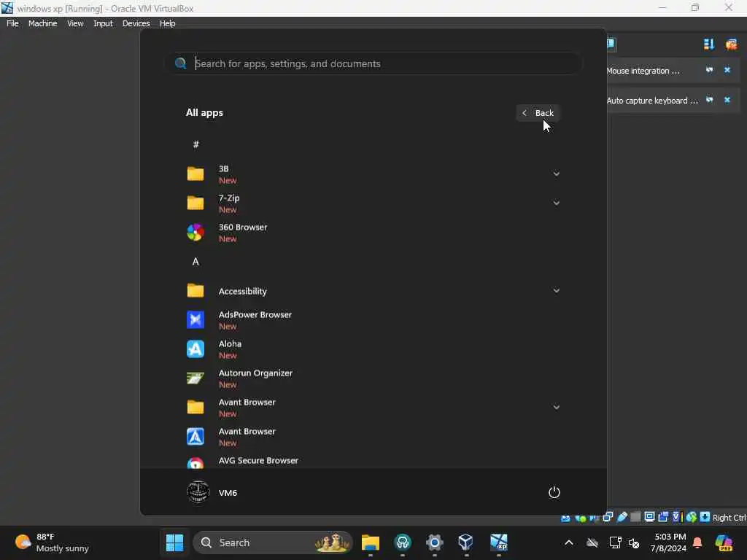Click the Auto capture keyboard notification text
The height and width of the screenshot is (560, 747).
point(652,101)
